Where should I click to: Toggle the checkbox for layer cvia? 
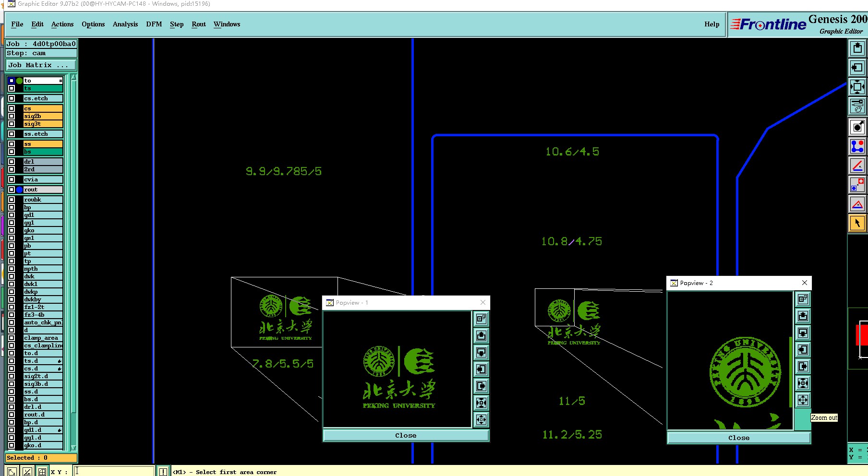tap(12, 179)
